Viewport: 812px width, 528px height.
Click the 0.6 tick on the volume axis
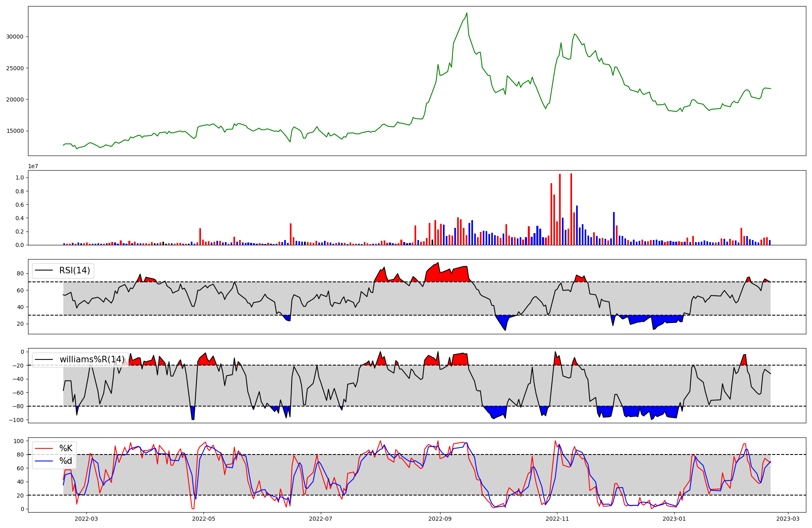click(x=19, y=205)
